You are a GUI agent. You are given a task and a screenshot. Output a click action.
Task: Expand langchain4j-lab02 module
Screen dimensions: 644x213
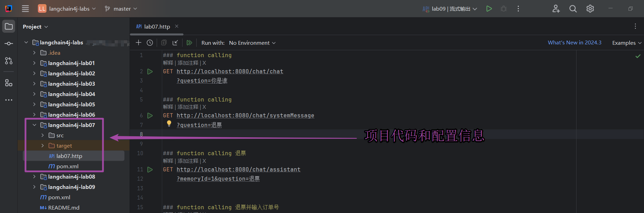point(34,73)
